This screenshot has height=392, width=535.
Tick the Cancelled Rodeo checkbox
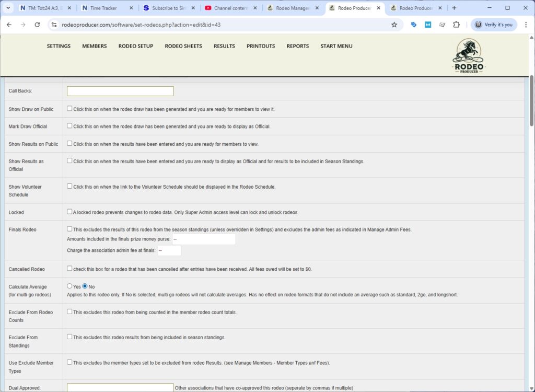(69, 269)
